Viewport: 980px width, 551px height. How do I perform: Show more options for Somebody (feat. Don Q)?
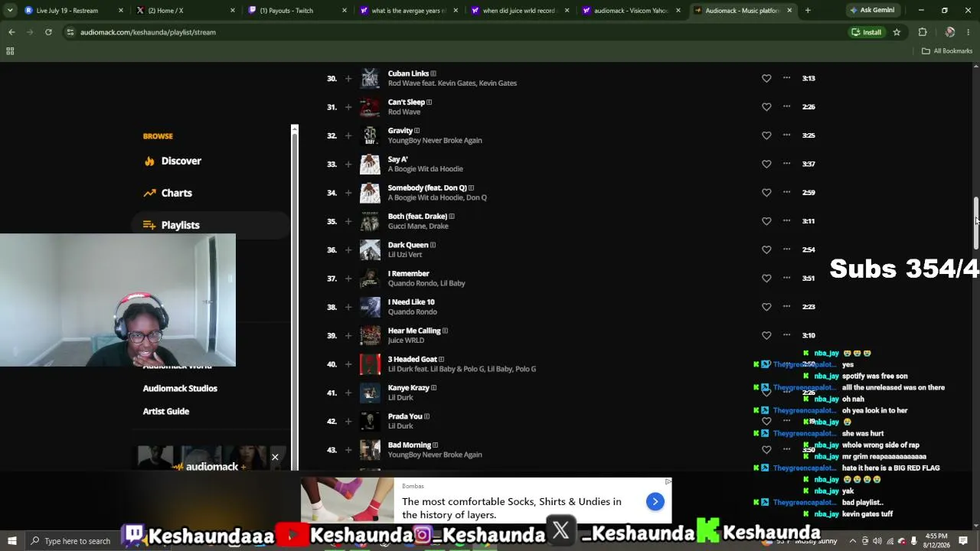click(x=786, y=192)
